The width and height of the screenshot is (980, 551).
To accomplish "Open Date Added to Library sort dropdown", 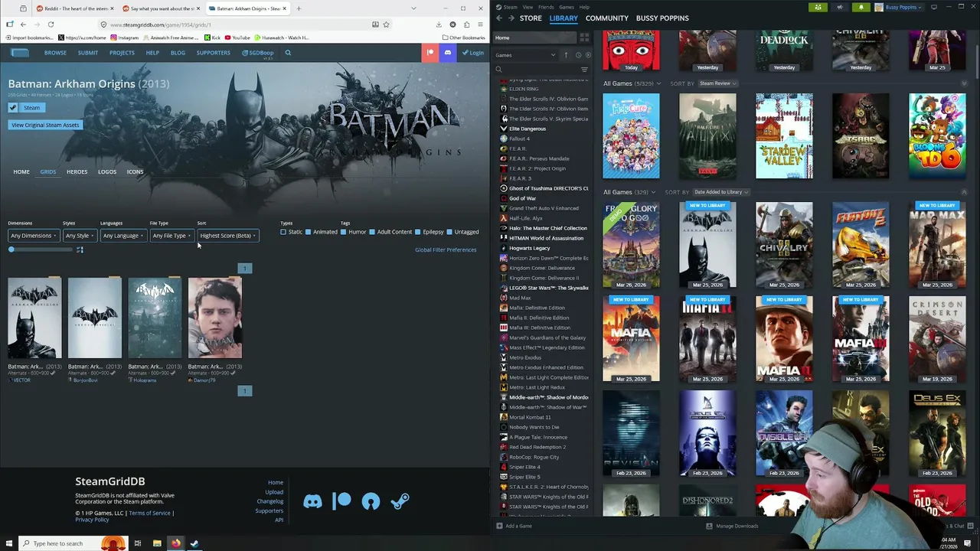I will [x=721, y=192].
